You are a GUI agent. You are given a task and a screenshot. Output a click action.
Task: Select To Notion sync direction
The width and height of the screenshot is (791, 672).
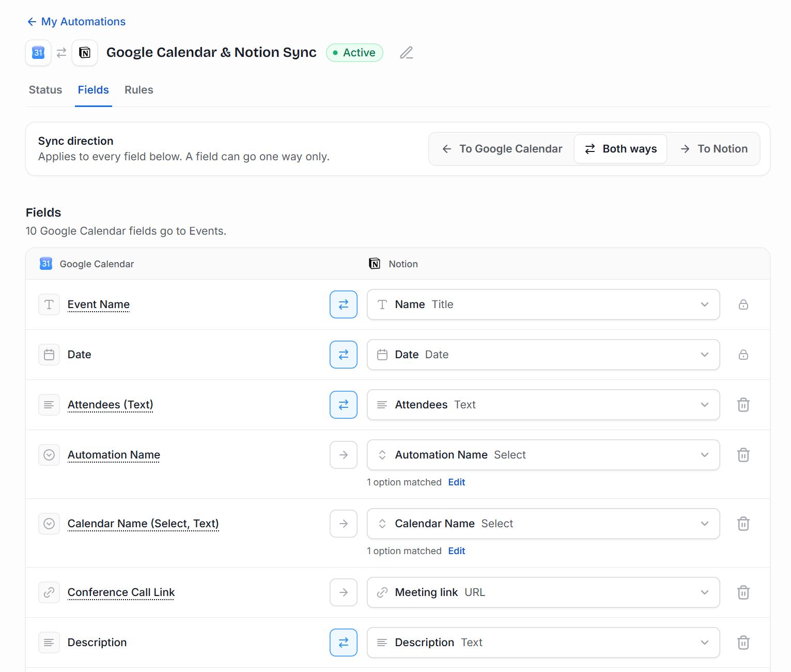pyautogui.click(x=714, y=149)
